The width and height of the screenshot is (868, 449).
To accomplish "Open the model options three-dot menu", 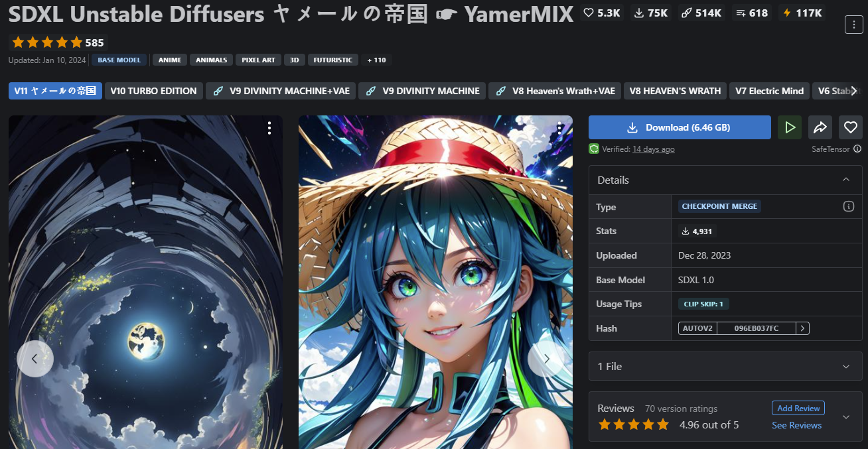I will pos(853,25).
